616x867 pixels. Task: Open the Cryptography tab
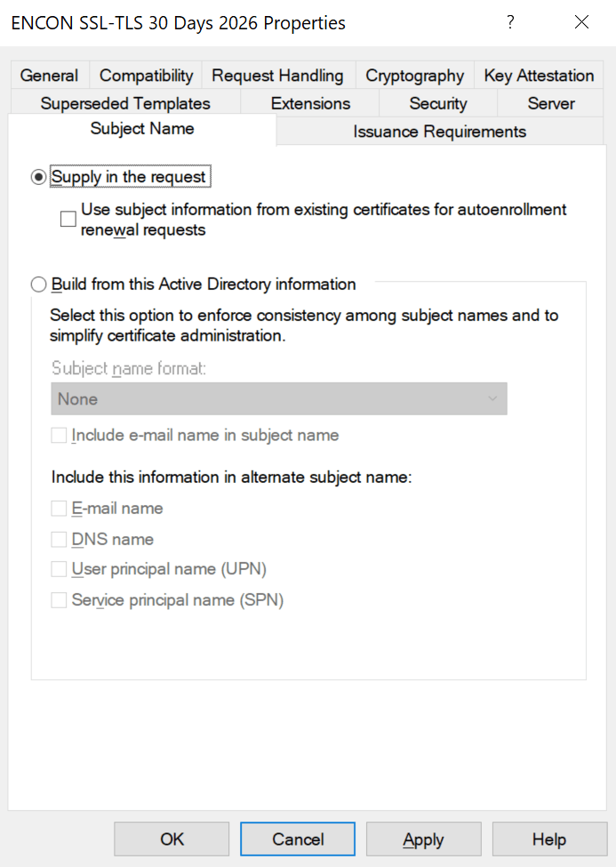tap(413, 76)
